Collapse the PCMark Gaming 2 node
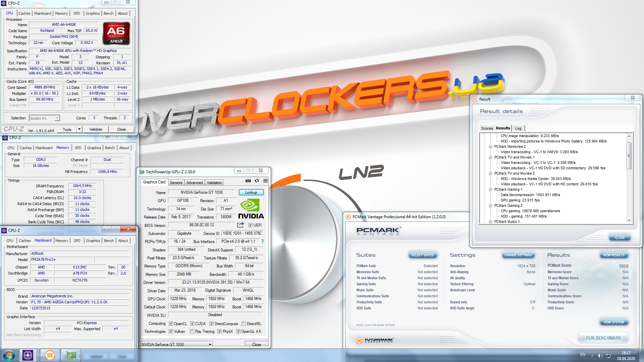The height and width of the screenshot is (362, 644). tap(490, 206)
